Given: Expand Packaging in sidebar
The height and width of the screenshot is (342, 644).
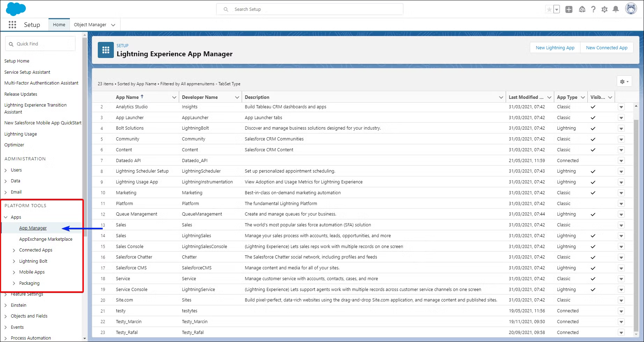Looking at the screenshot, I should [14, 283].
